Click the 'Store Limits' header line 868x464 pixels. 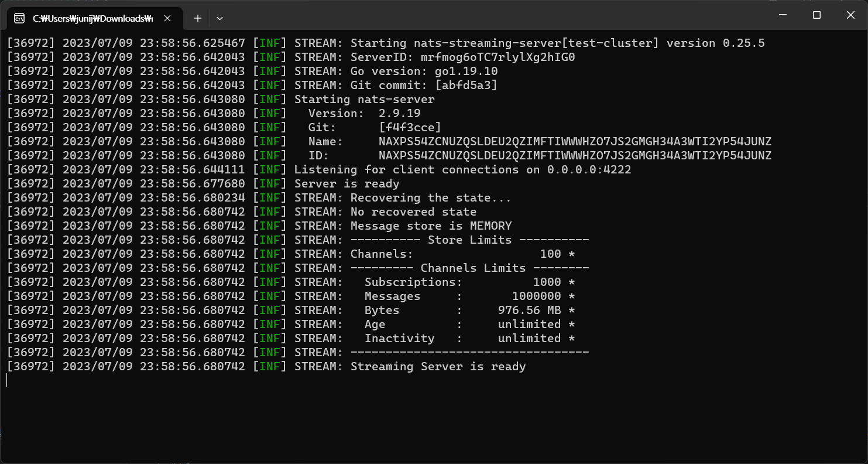(x=470, y=240)
